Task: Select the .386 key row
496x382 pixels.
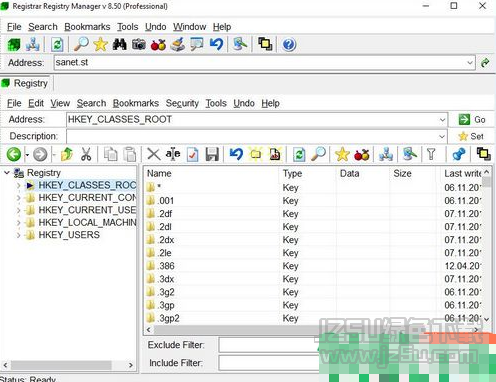Action: (313, 266)
